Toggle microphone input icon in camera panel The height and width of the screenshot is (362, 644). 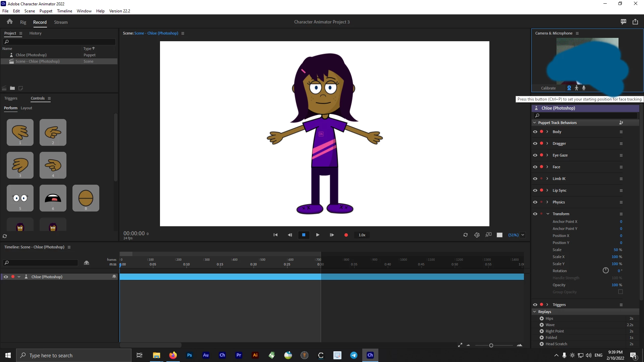(584, 88)
